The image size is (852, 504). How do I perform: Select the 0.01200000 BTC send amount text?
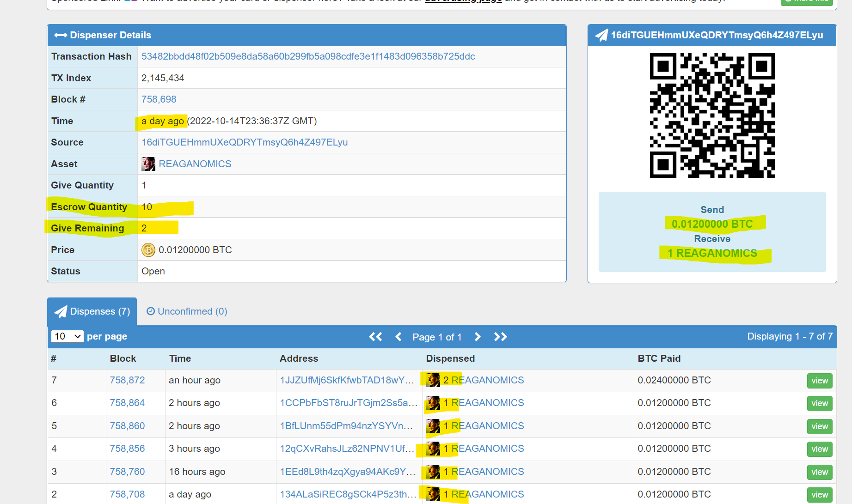pos(712,224)
